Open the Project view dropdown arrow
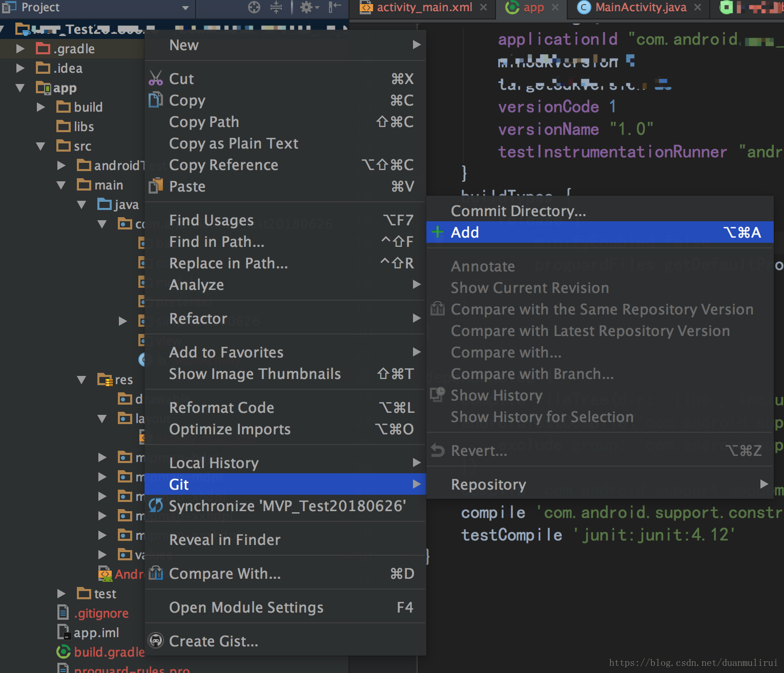Screen dimensions: 784x673 185,8
